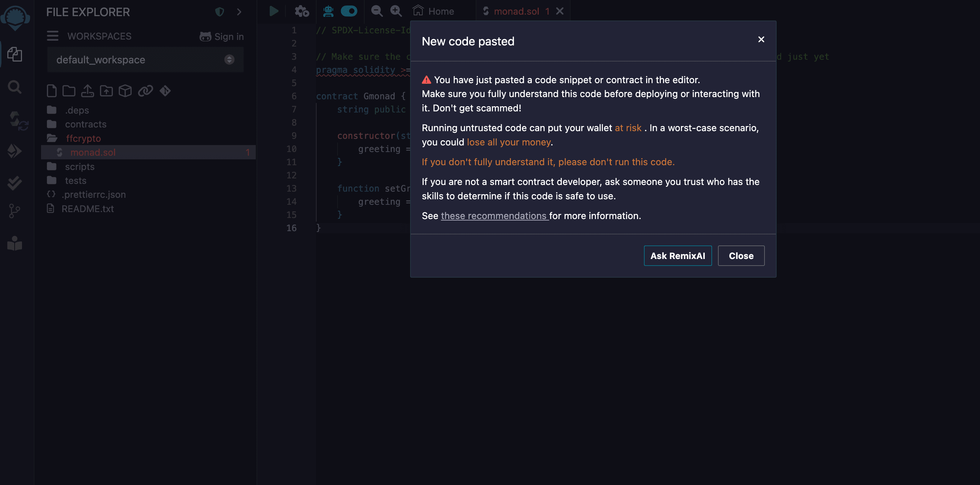Open the Deploy and run sidebar icon
Image resolution: width=980 pixels, height=485 pixels.
(x=14, y=151)
